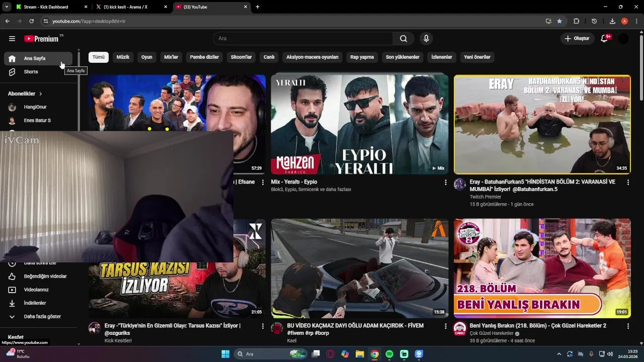This screenshot has height=362, width=644.
Task: Open Enes Batur S channel subscription
Action: (38, 121)
